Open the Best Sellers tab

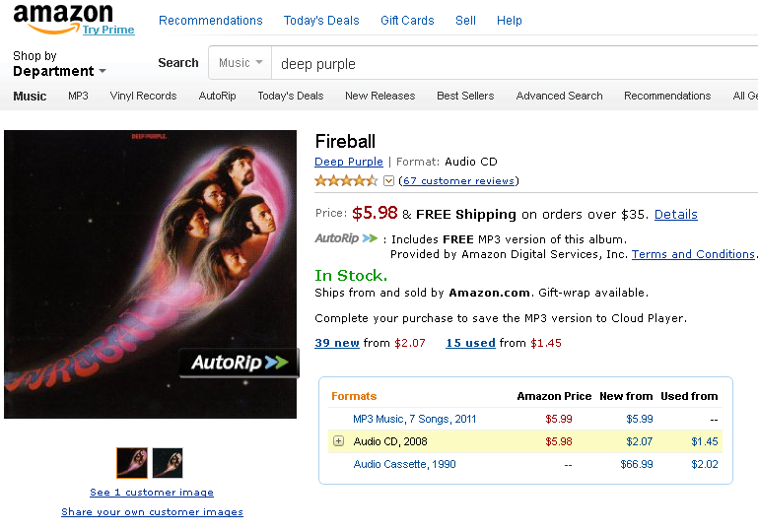pyautogui.click(x=465, y=96)
